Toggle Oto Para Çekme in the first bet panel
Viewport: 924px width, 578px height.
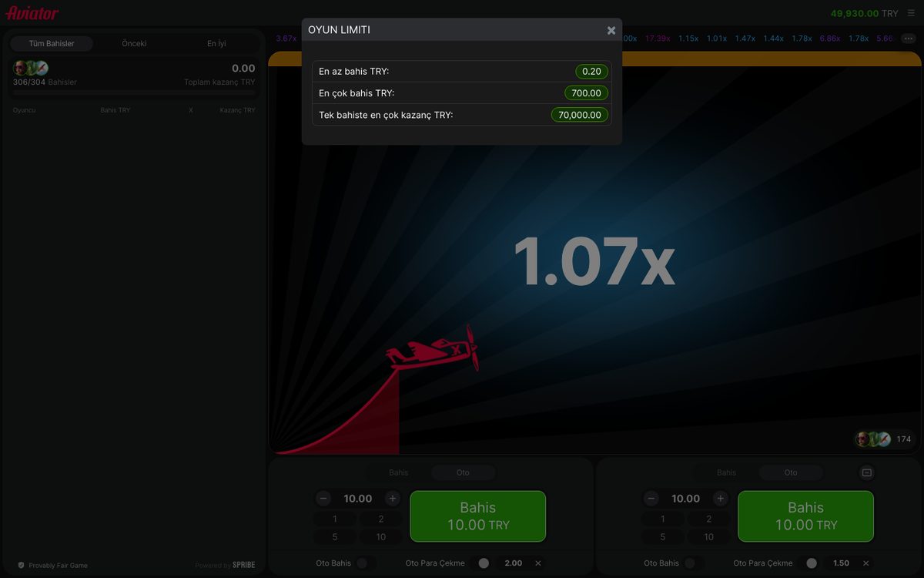coord(480,563)
